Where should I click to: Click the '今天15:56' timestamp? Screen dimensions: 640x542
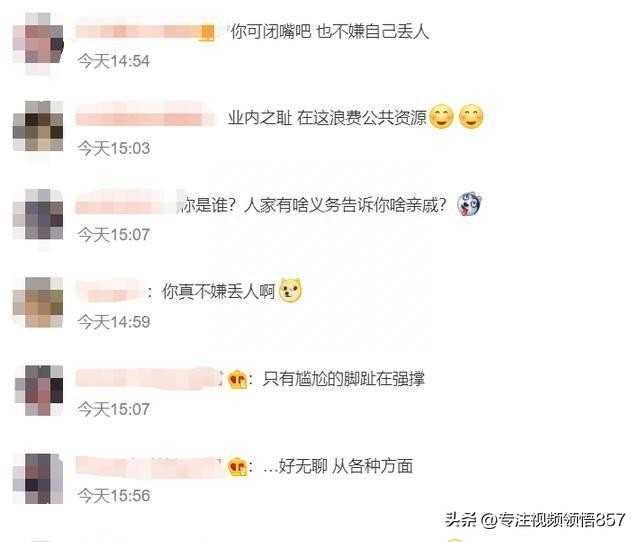click(114, 496)
